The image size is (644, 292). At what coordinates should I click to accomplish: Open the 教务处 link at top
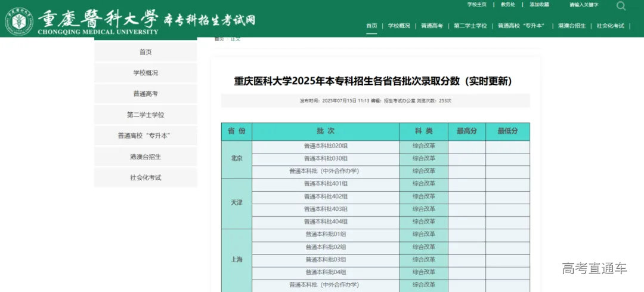[x=508, y=4]
